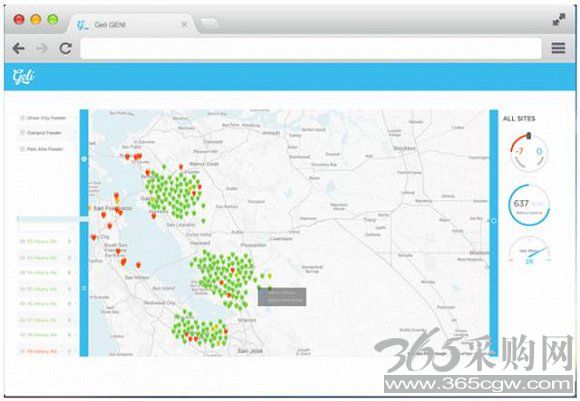Close the Geli GENI tab
The image size is (580, 401).
pyautogui.click(x=184, y=24)
